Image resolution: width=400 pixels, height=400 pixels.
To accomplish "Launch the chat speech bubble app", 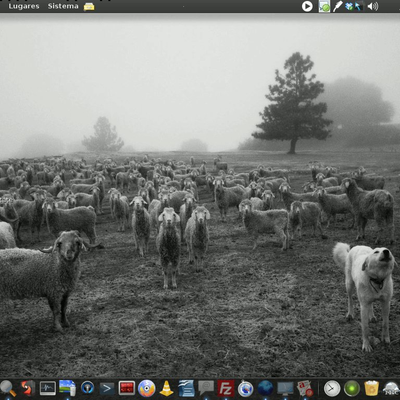I will point(206,388).
